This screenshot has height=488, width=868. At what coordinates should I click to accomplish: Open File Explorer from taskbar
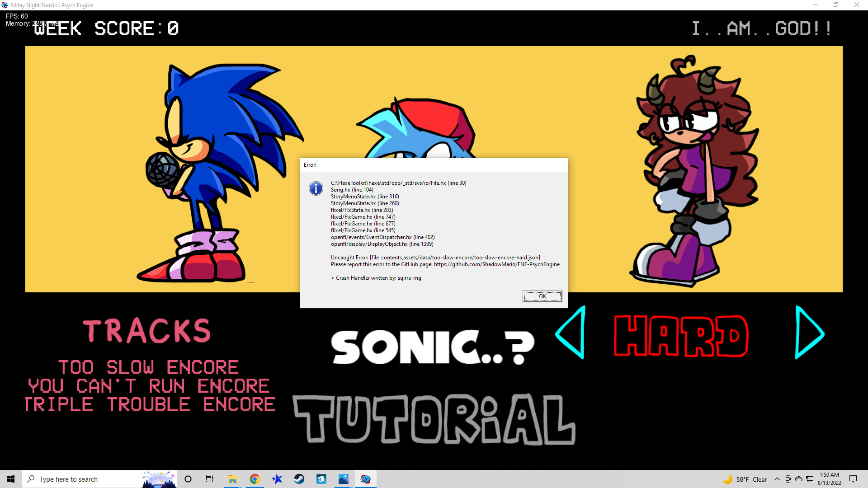232,479
